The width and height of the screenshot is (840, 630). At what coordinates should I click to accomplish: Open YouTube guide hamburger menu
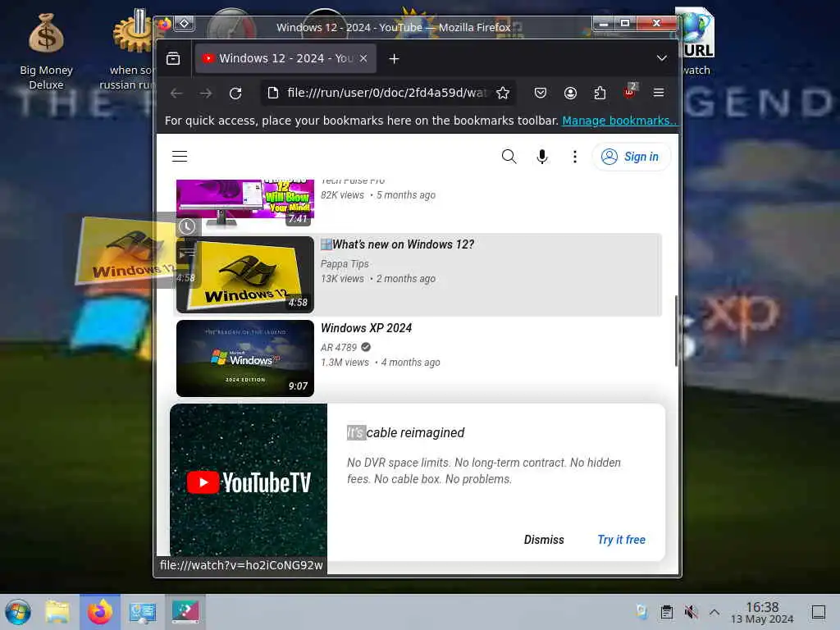point(180,157)
